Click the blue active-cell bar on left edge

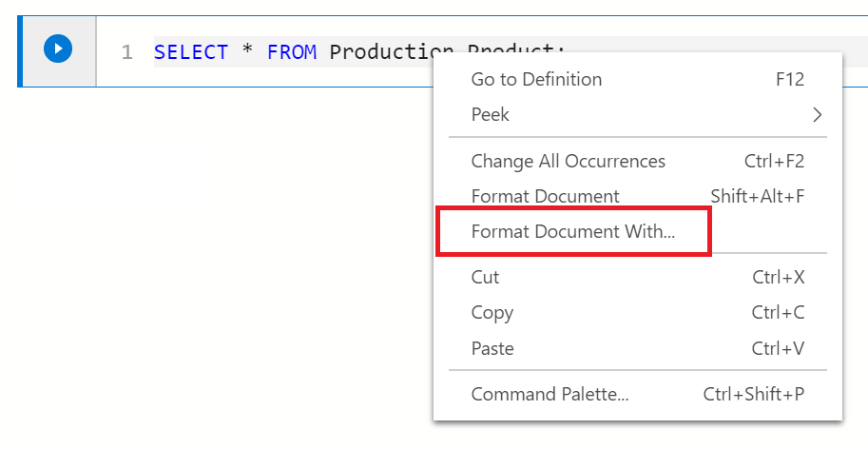click(20, 51)
